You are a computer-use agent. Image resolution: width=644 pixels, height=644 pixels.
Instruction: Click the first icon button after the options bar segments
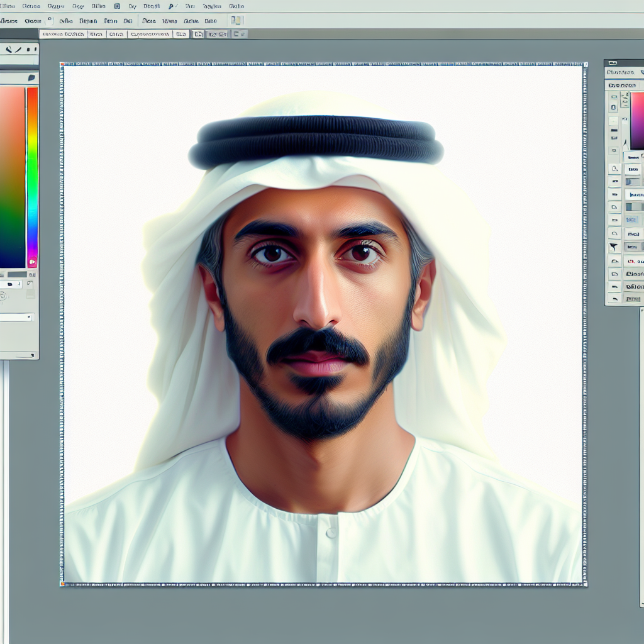(198, 34)
